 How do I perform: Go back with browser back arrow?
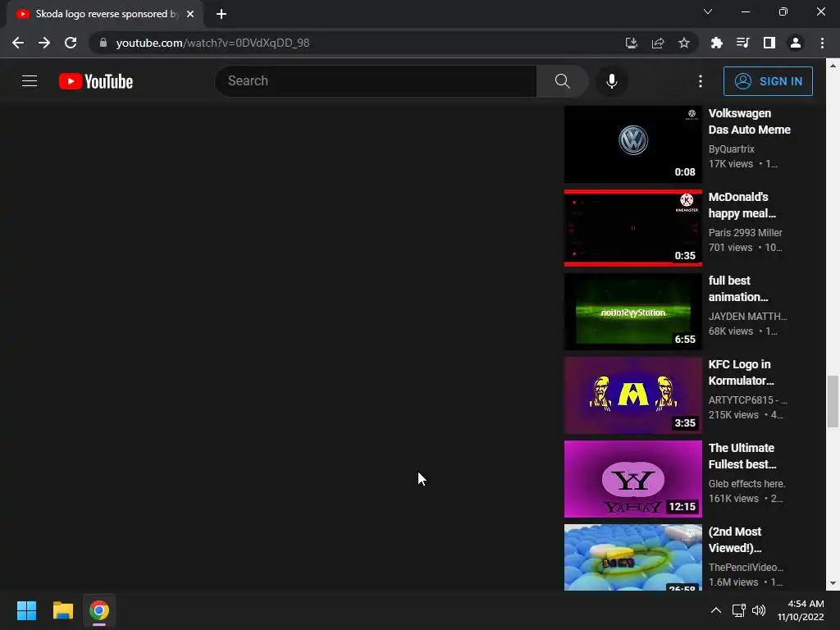pos(18,43)
